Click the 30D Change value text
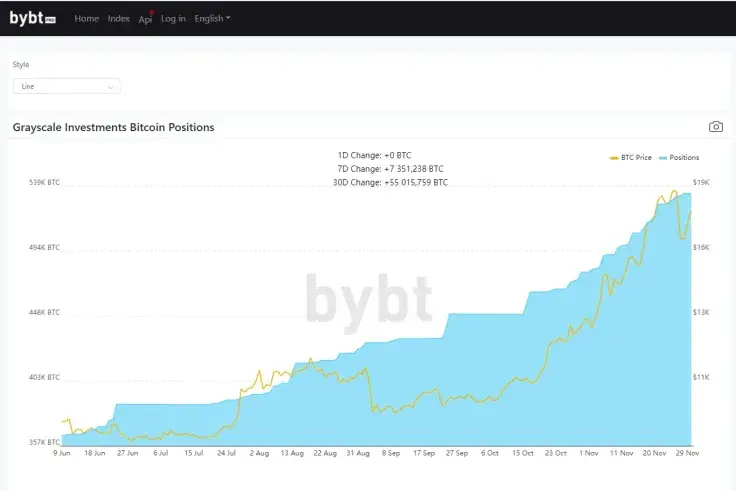736x491 pixels. pyautogui.click(x=390, y=183)
